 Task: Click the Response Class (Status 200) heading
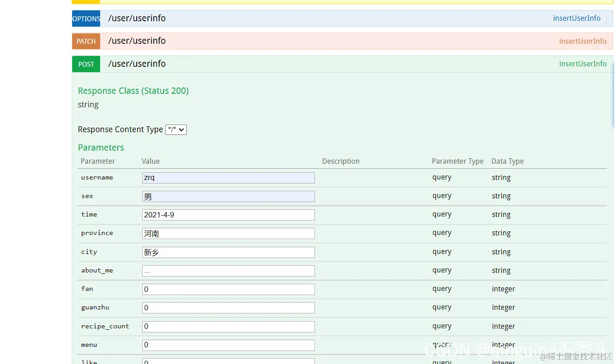coord(133,91)
